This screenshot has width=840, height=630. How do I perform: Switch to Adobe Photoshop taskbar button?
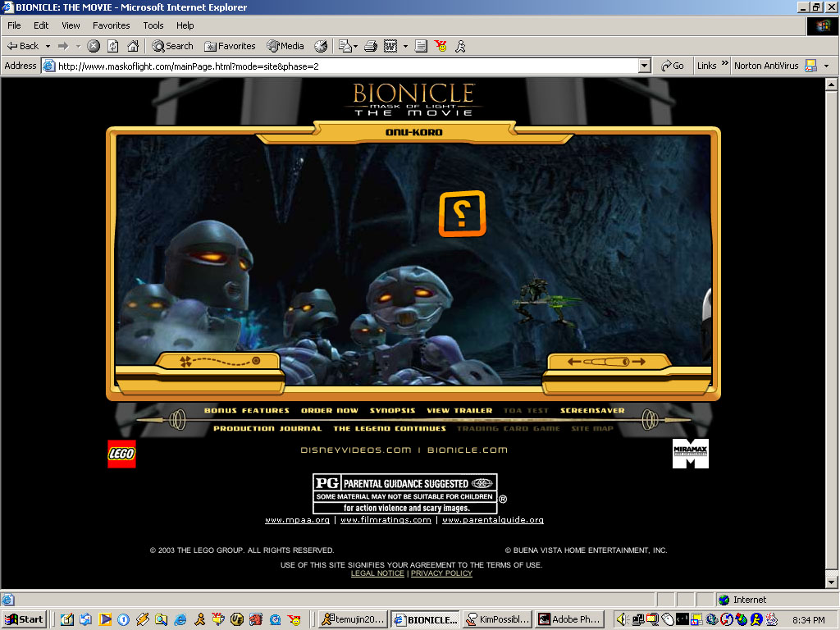pyautogui.click(x=568, y=619)
